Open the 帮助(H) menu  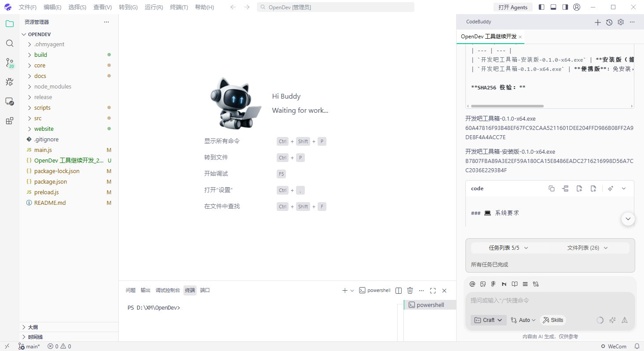[x=204, y=7]
